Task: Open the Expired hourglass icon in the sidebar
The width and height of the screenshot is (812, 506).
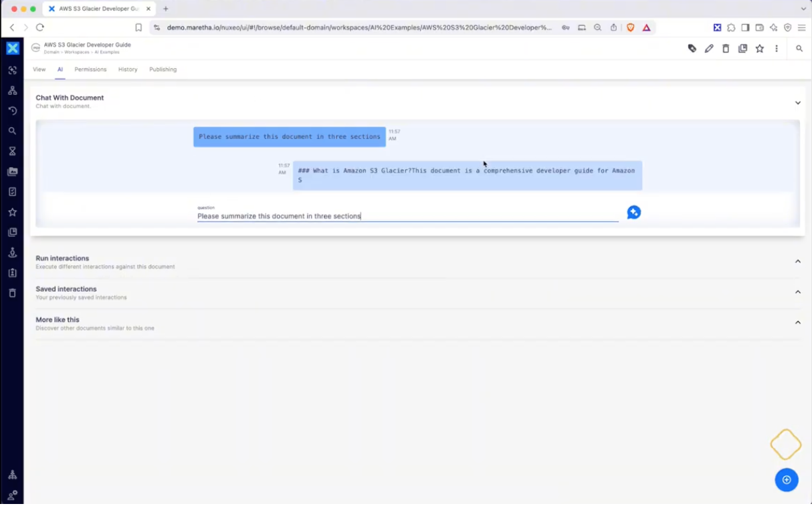Action: point(12,151)
